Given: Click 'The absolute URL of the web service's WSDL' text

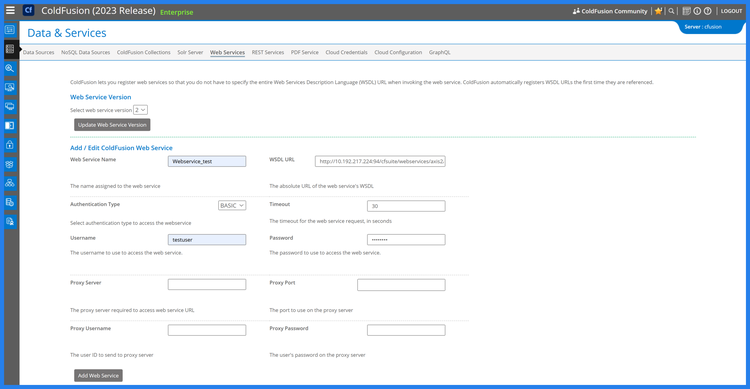Looking at the screenshot, I should point(321,186).
